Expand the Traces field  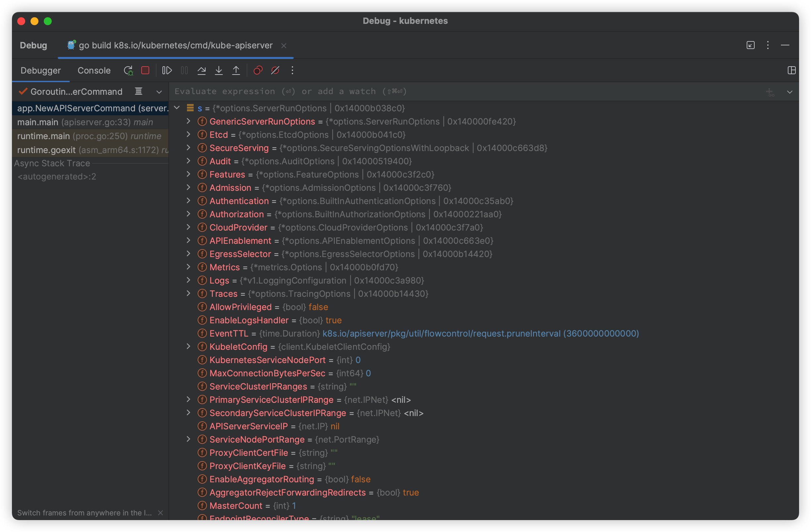188,294
